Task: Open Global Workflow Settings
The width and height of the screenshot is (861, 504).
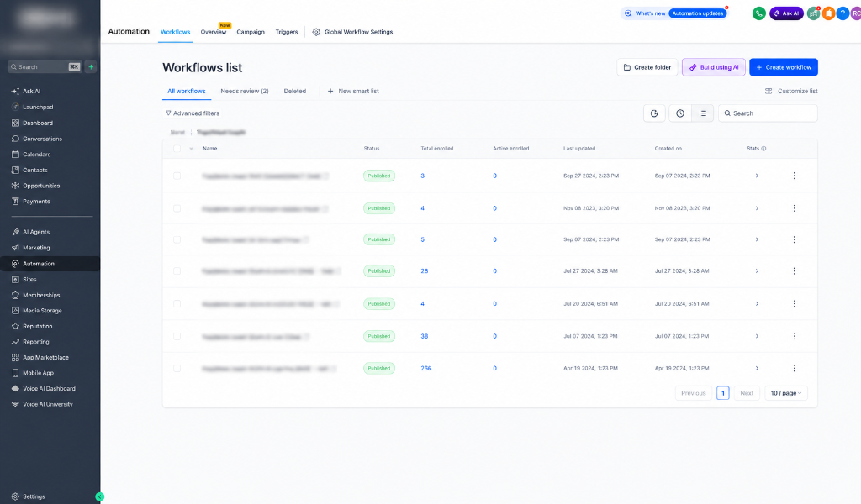Action: [352, 32]
